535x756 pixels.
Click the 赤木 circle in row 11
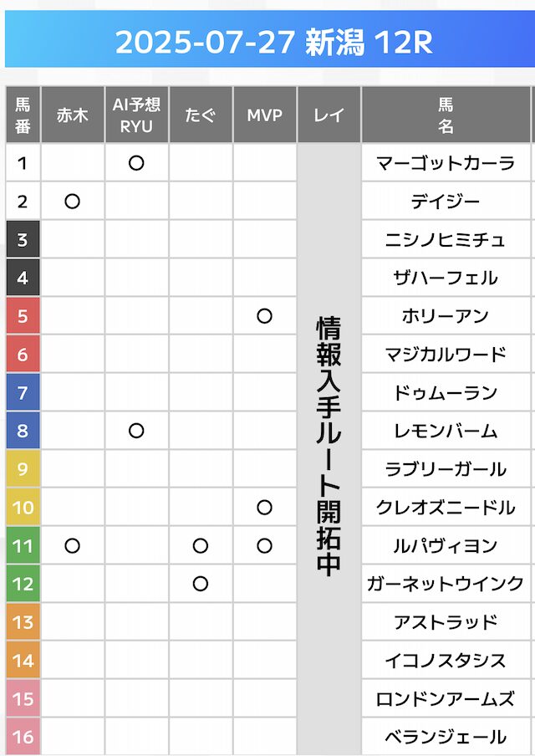(x=73, y=546)
